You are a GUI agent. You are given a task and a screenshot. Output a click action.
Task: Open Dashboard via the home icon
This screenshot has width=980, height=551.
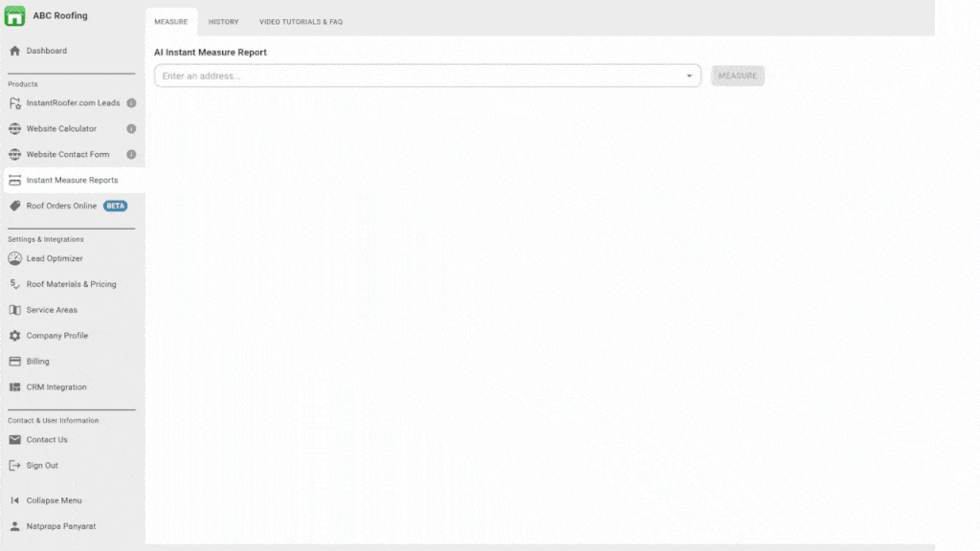(x=15, y=51)
